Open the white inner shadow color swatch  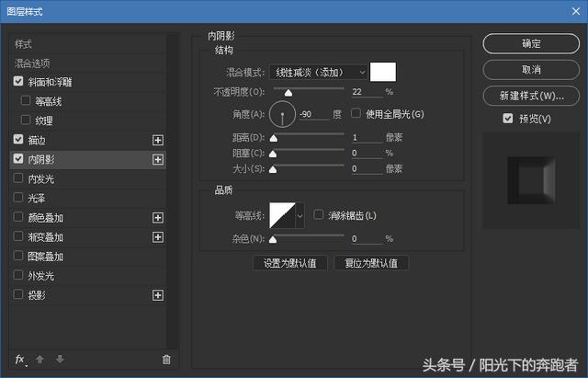point(383,72)
